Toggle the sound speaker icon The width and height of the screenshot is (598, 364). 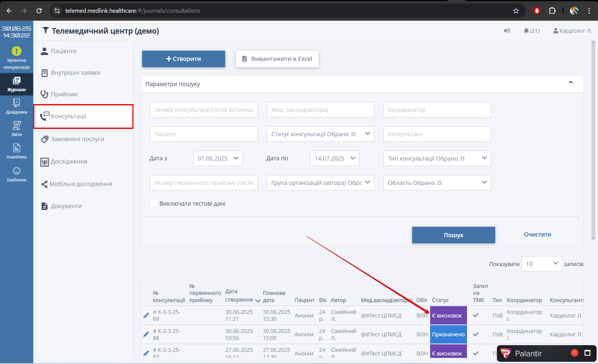click(x=507, y=31)
